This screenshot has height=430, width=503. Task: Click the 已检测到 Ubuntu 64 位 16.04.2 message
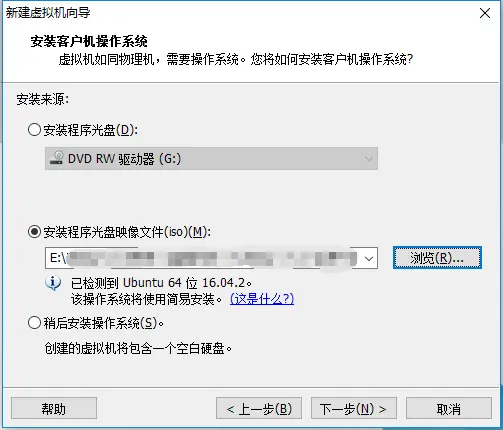tap(161, 283)
